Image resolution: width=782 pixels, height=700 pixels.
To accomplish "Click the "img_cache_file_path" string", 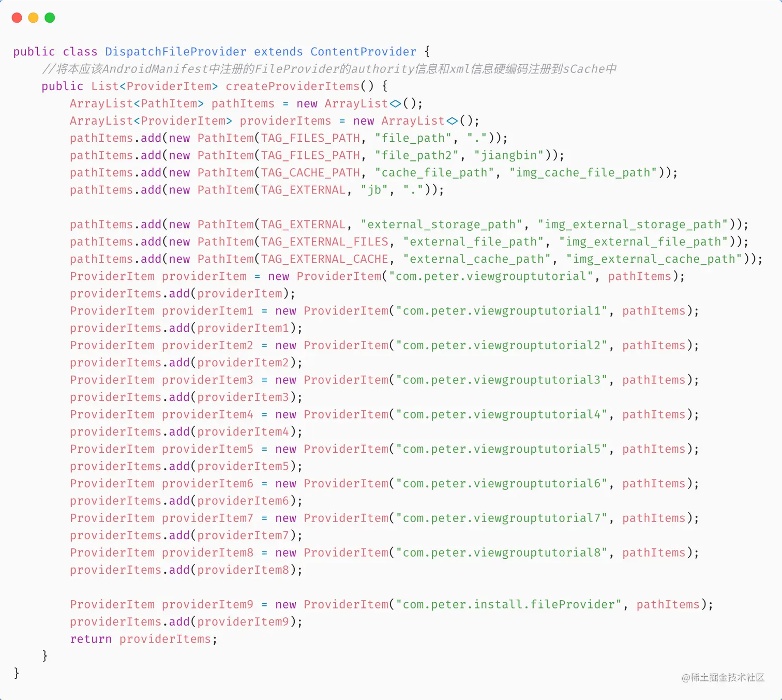I will 583,173.
